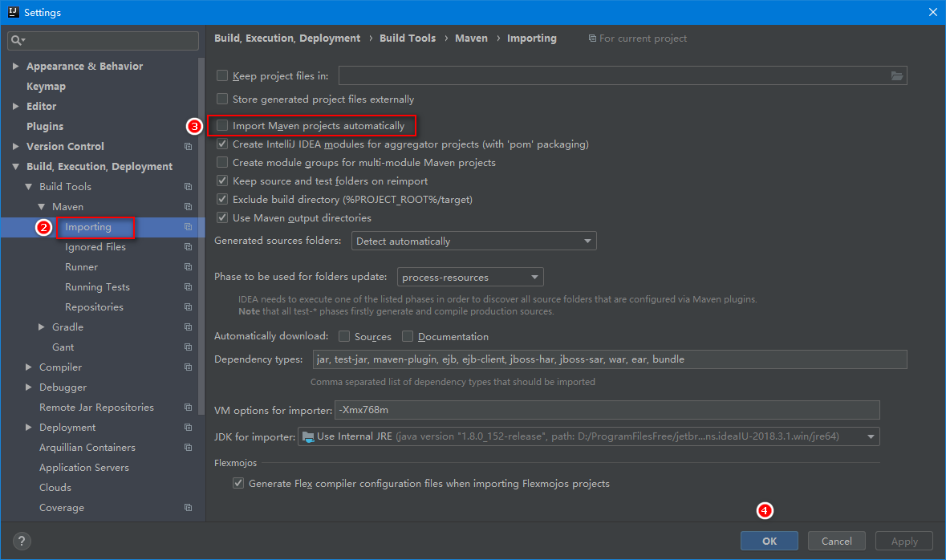Toggle 'Use Maven output directories' checkbox

pos(222,217)
